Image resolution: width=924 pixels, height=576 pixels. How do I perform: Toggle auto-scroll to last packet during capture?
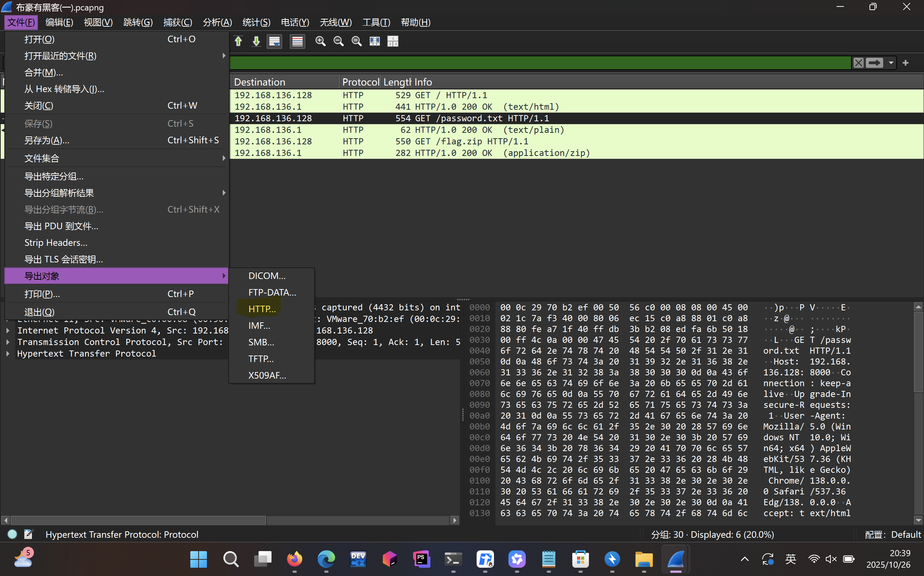coord(274,41)
